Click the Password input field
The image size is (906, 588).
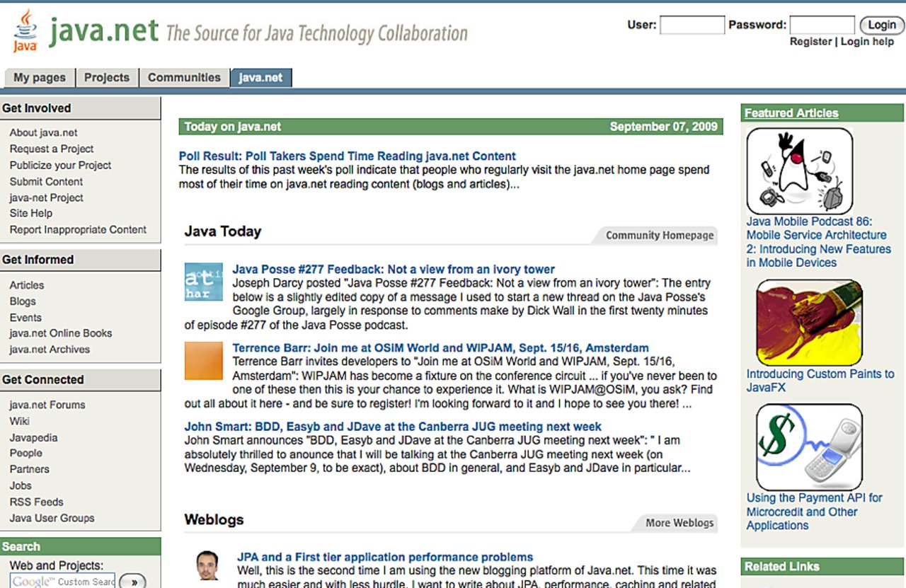coord(822,25)
